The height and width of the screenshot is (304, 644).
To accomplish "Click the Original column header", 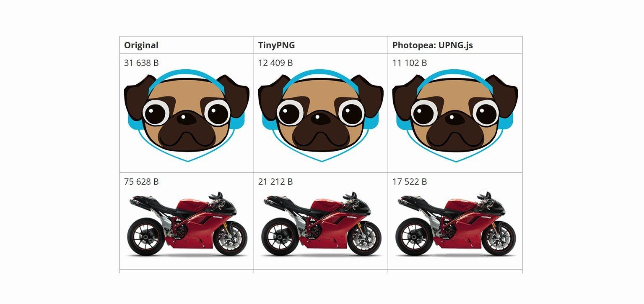I will pos(141,45).
